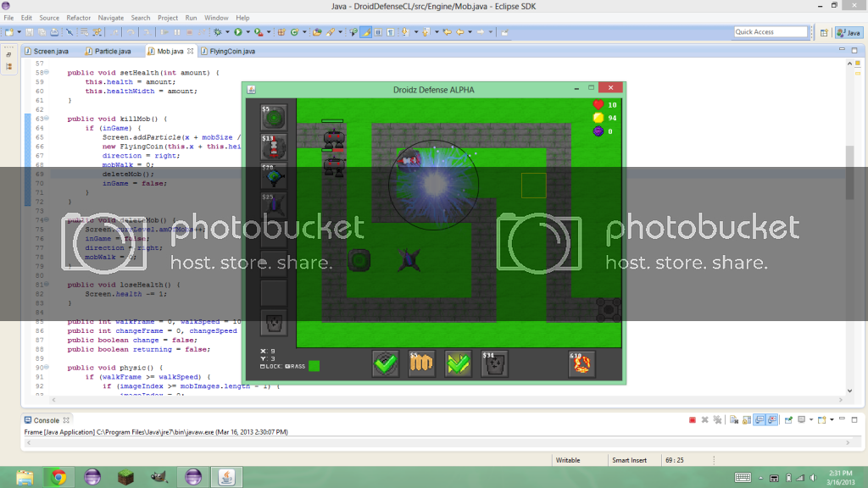Click the editor vertical scrollbar thumb
The width and height of the screenshot is (868, 488).
tap(849, 173)
